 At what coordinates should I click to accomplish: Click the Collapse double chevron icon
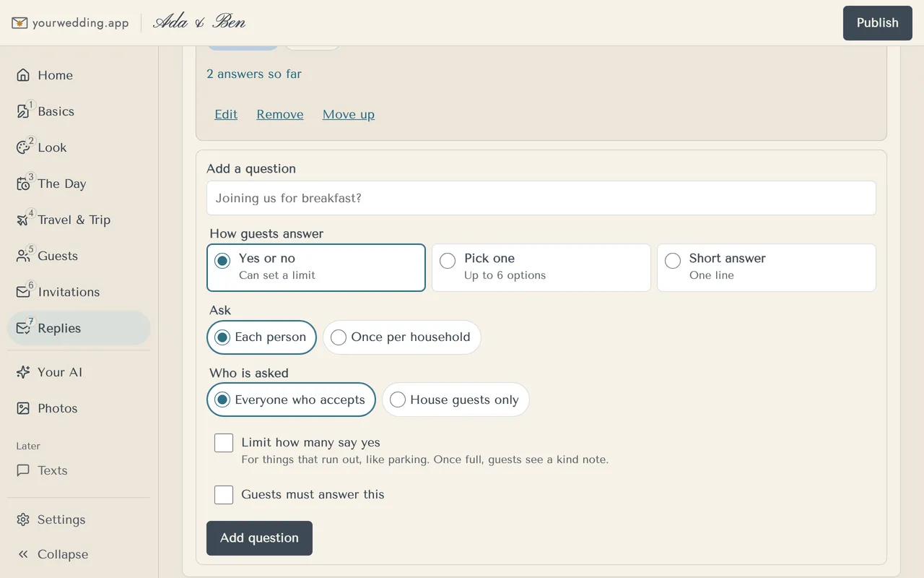click(x=23, y=554)
